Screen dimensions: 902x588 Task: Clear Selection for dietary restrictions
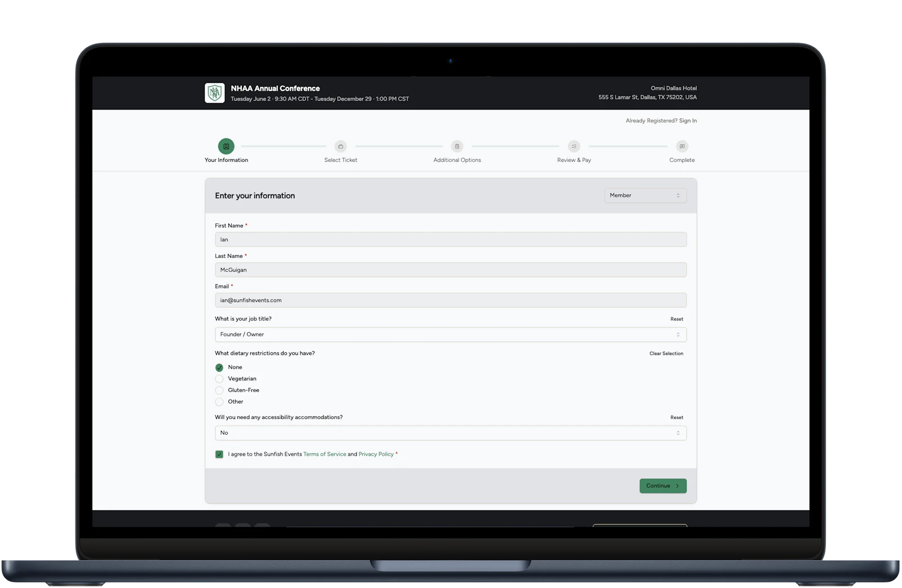coord(666,353)
